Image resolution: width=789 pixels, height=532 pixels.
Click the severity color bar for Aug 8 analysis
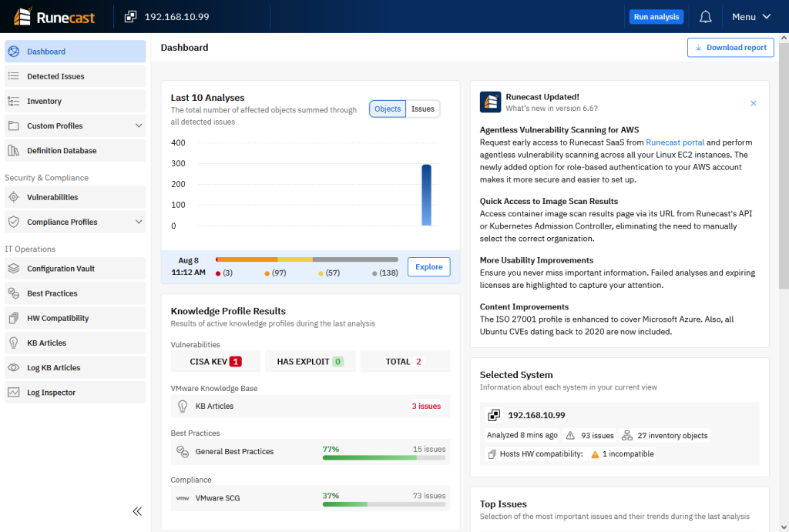[307, 259]
